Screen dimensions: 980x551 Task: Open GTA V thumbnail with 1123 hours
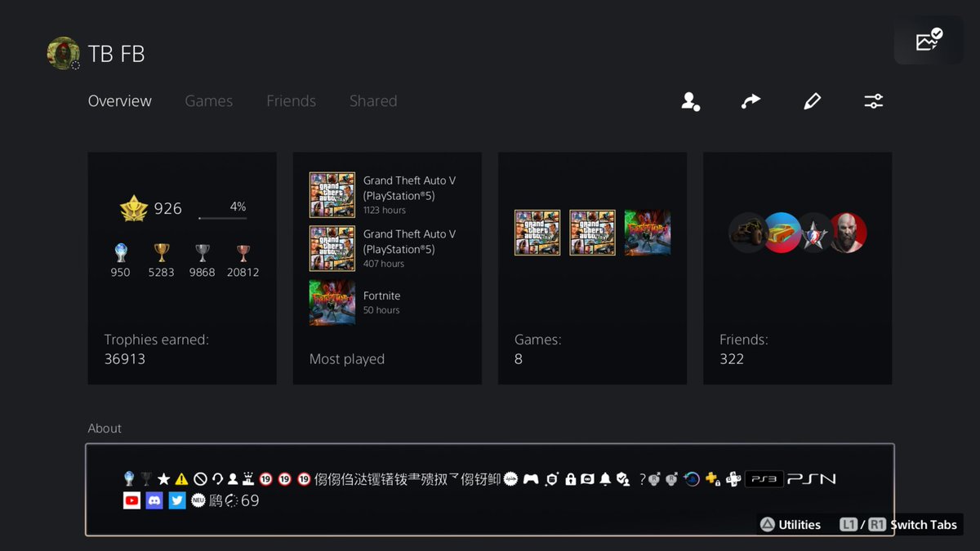coord(332,194)
